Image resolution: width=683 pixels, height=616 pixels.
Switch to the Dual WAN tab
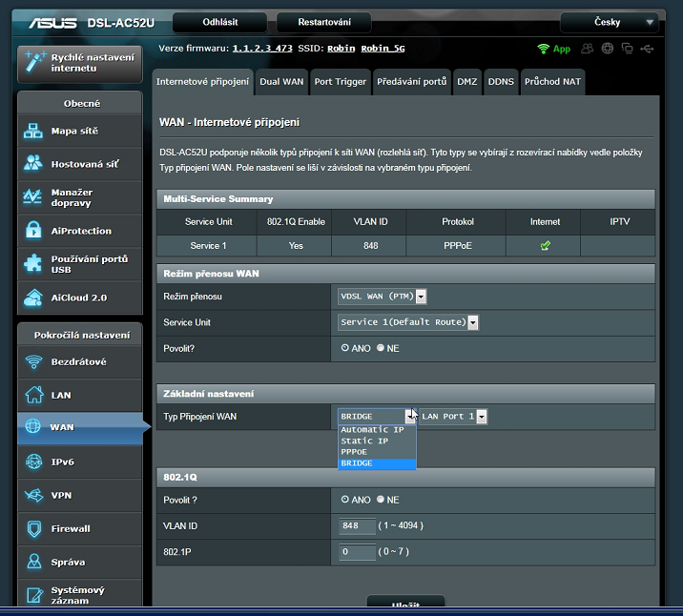281,82
